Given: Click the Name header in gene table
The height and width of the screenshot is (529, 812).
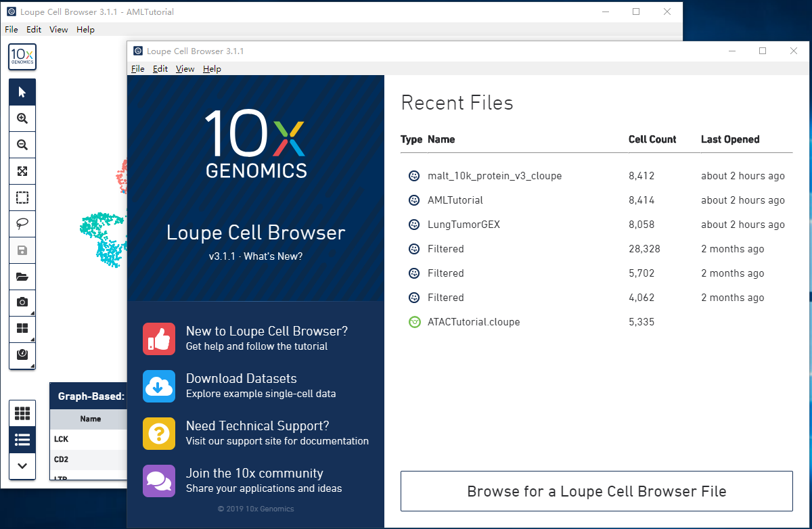Looking at the screenshot, I should pos(91,419).
